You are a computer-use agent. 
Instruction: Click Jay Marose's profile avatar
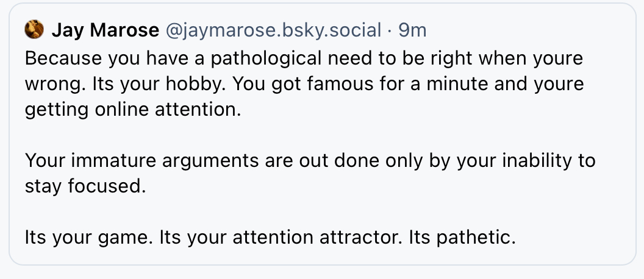34,29
